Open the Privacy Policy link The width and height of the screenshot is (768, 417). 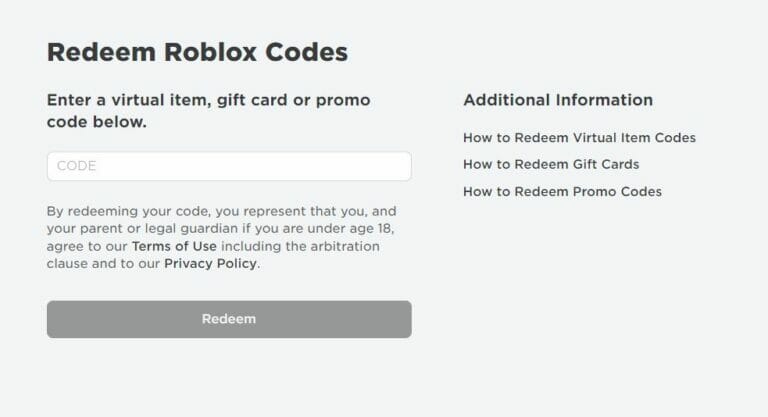pyautogui.click(x=210, y=264)
